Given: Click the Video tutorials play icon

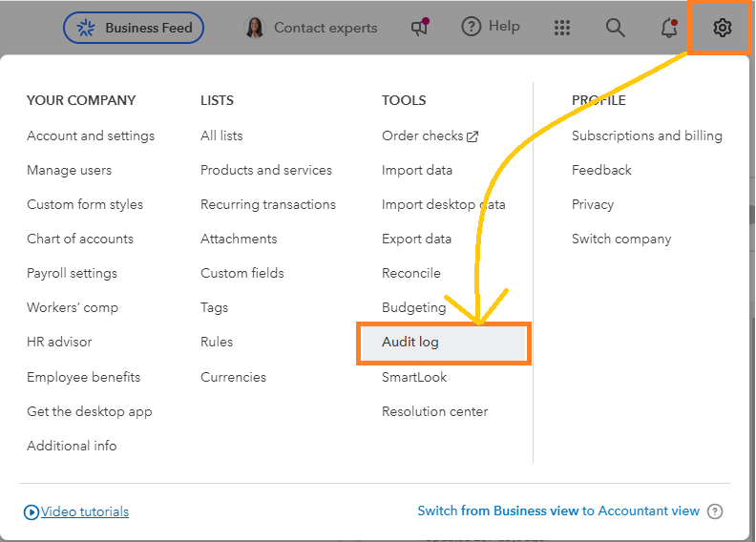Looking at the screenshot, I should click(x=31, y=512).
